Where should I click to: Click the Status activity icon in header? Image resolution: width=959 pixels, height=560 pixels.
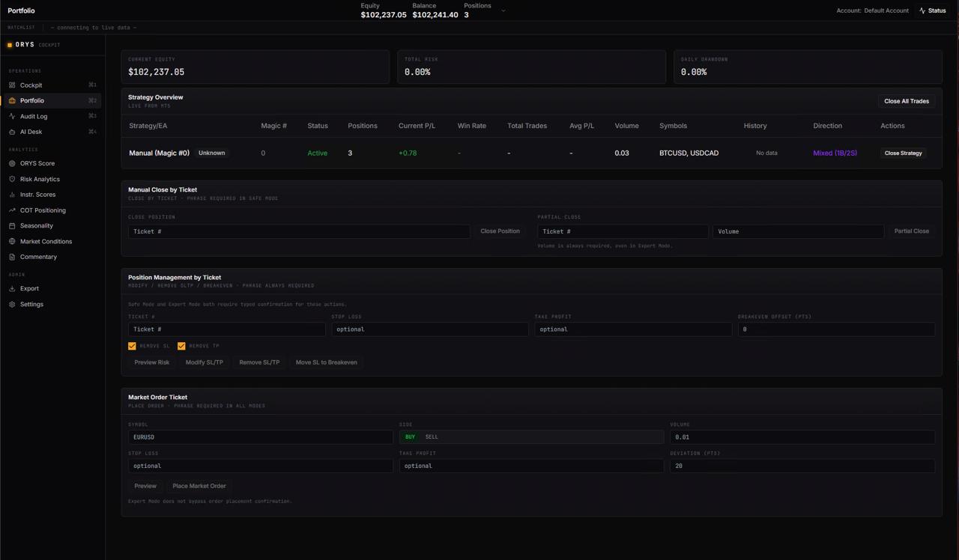click(922, 10)
